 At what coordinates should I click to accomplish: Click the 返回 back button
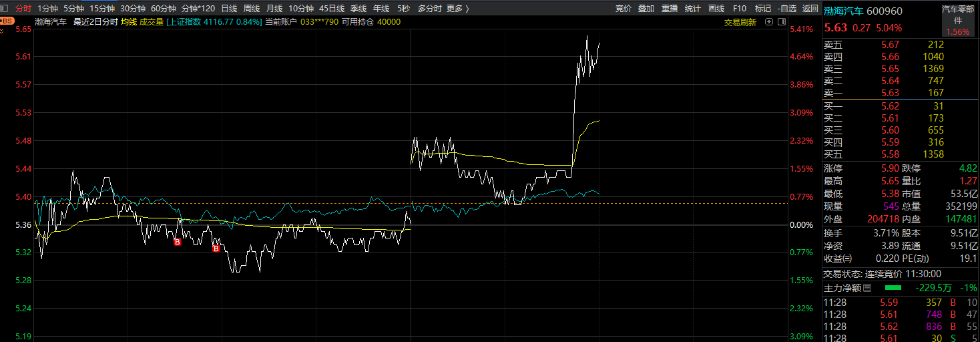click(x=810, y=9)
